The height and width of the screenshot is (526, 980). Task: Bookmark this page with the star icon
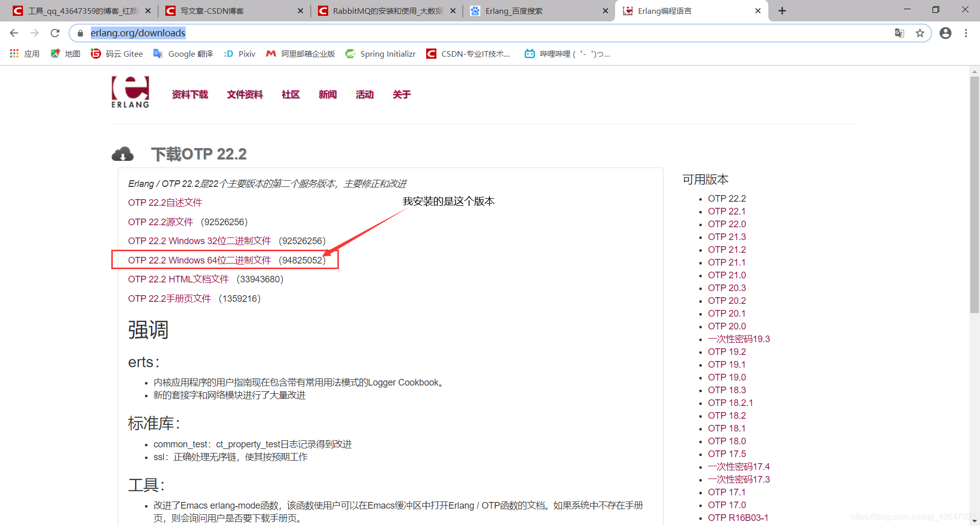coord(920,33)
